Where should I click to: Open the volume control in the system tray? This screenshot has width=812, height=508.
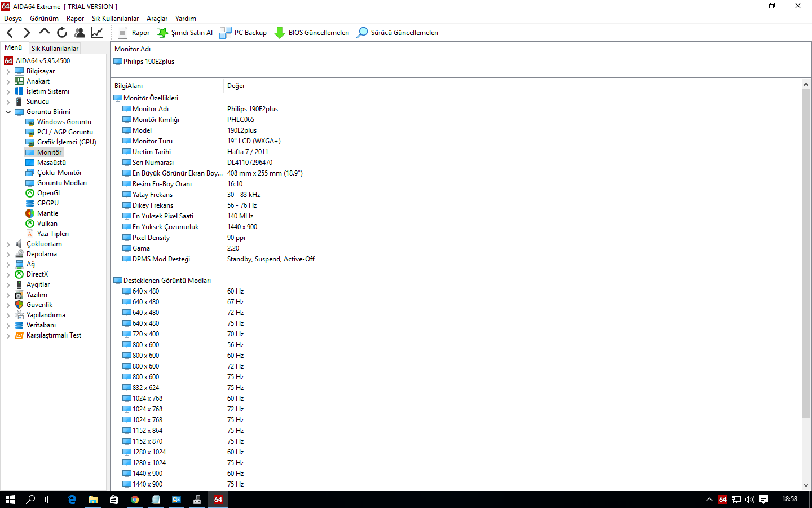[x=750, y=500]
